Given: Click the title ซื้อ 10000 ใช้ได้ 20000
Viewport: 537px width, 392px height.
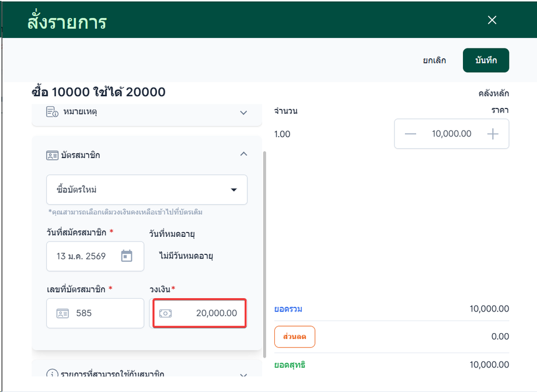Looking at the screenshot, I should click(99, 92).
